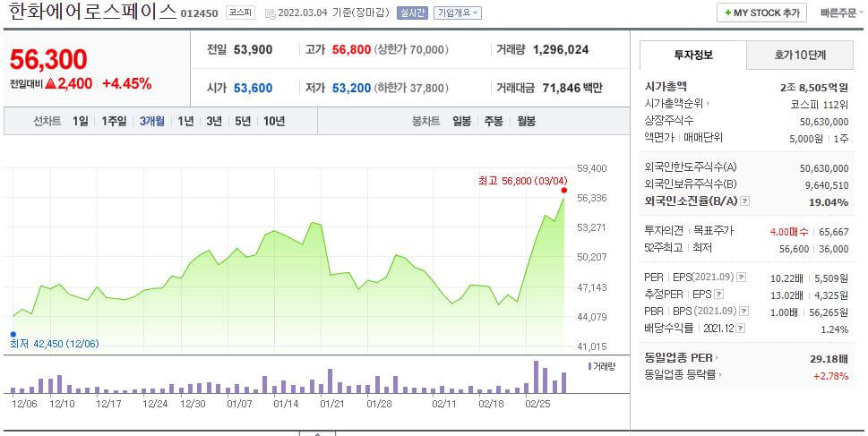Click the 코스피 market label

[x=240, y=13]
